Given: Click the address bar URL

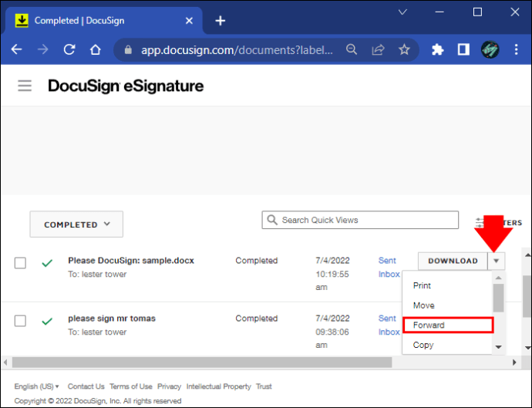Looking at the screenshot, I should 237,50.
